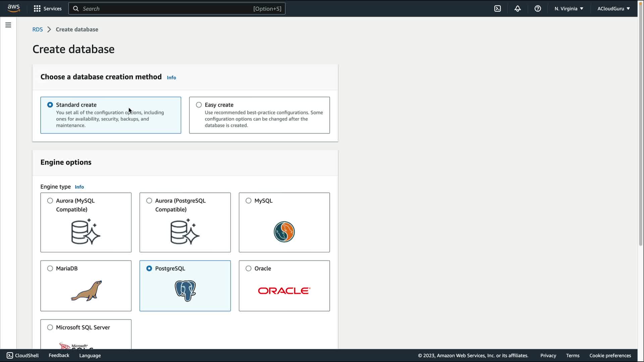The image size is (644, 362).
Task: Expand the left hamburger navigation menu
Action: 8,25
